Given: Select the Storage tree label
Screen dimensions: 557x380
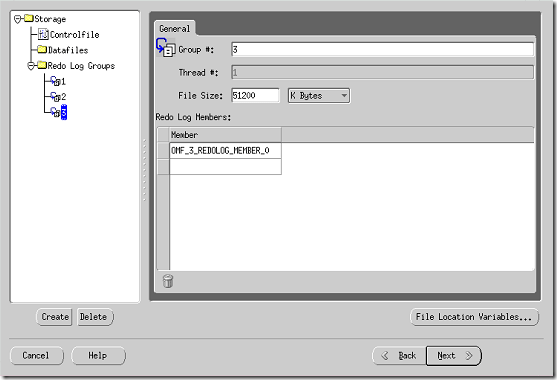Looking at the screenshot, I should (x=50, y=19).
